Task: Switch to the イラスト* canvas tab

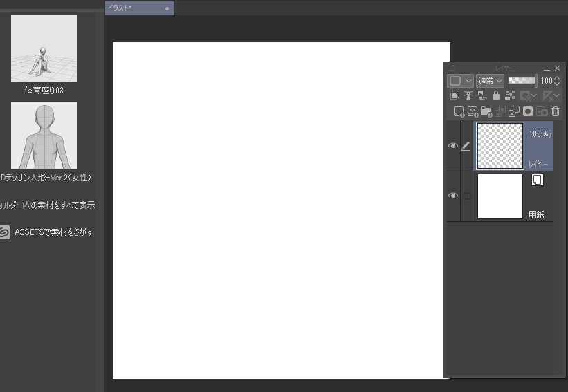Action: click(x=140, y=8)
